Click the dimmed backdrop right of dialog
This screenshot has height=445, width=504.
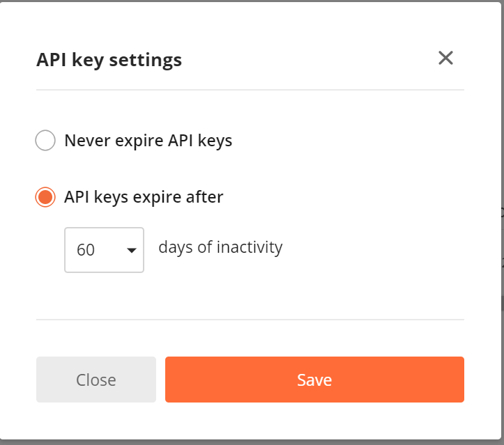tap(503, 225)
